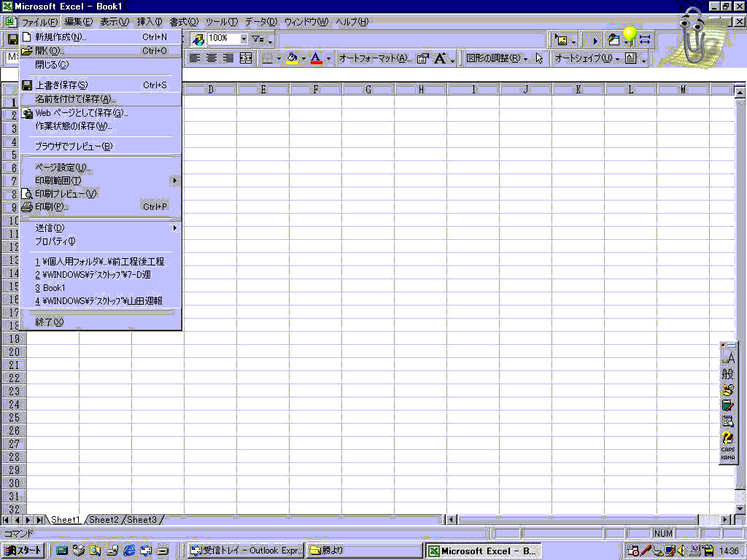Choose 新規作成 from the File menu
The height and width of the screenshot is (560, 747).
pyautogui.click(x=101, y=36)
